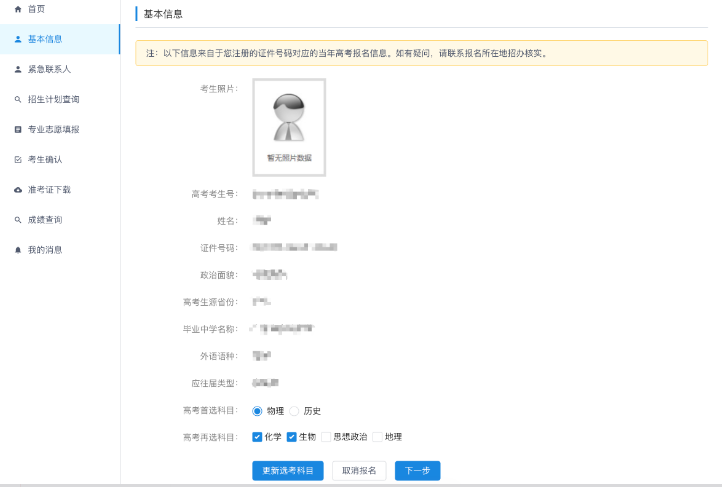Uncheck the 生物 checkbox
This screenshot has height=487, width=722.
292,437
